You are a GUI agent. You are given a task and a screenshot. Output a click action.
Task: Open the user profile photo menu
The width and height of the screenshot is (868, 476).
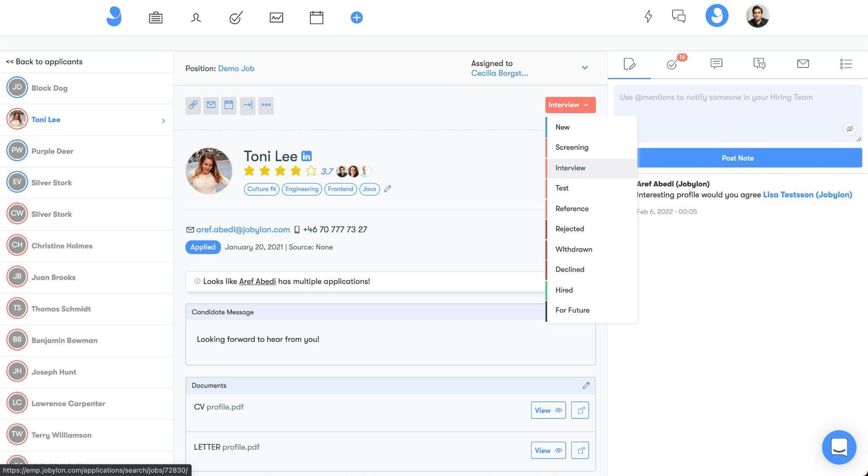click(757, 16)
